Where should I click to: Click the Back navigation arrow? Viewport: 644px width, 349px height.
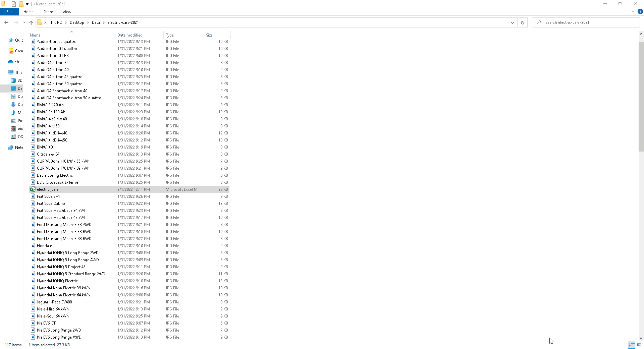pyautogui.click(x=6, y=22)
